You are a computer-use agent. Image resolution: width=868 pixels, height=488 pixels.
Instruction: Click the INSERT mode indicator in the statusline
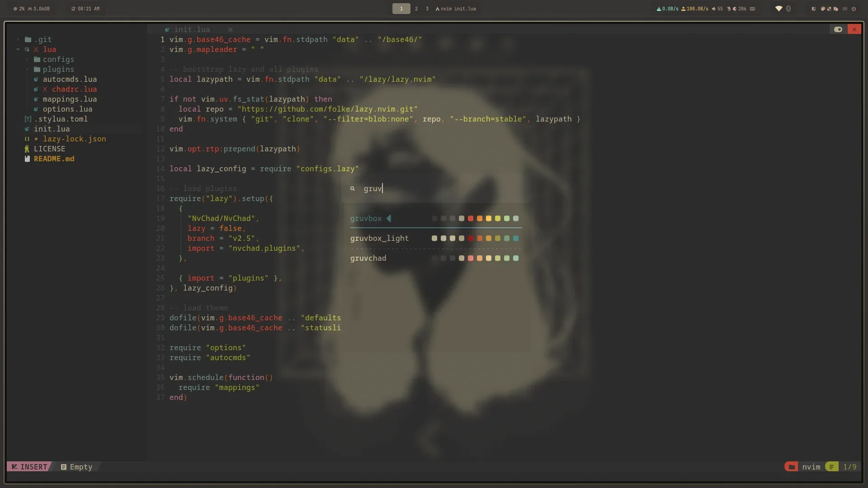point(29,467)
